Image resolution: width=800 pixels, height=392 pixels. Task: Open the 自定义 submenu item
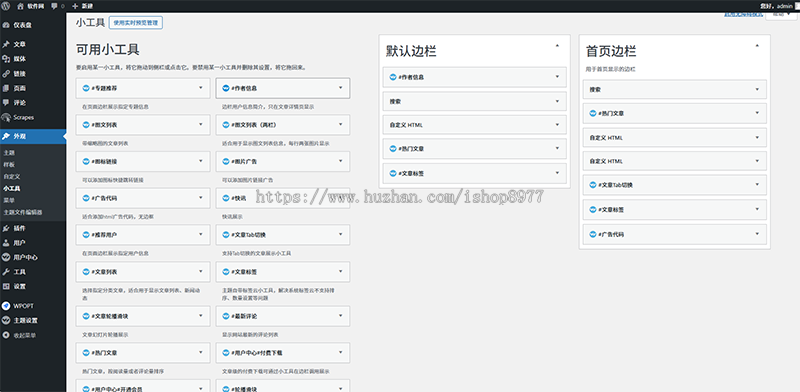[11, 176]
